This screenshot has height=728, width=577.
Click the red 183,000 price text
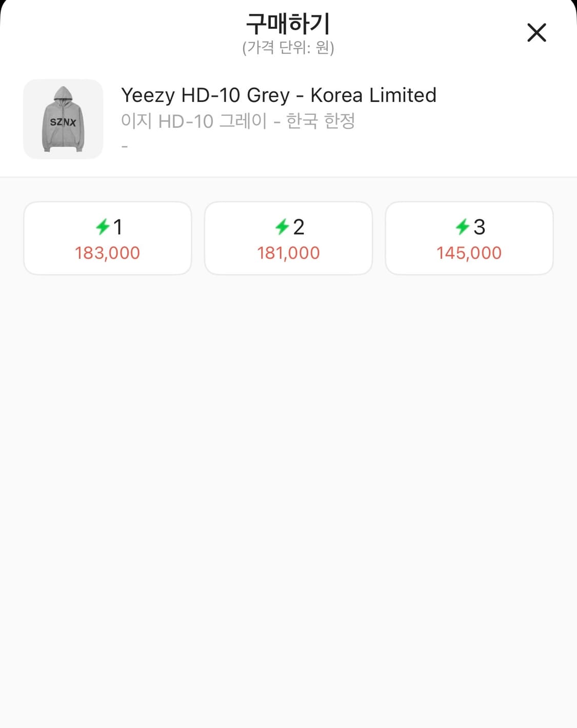(108, 253)
